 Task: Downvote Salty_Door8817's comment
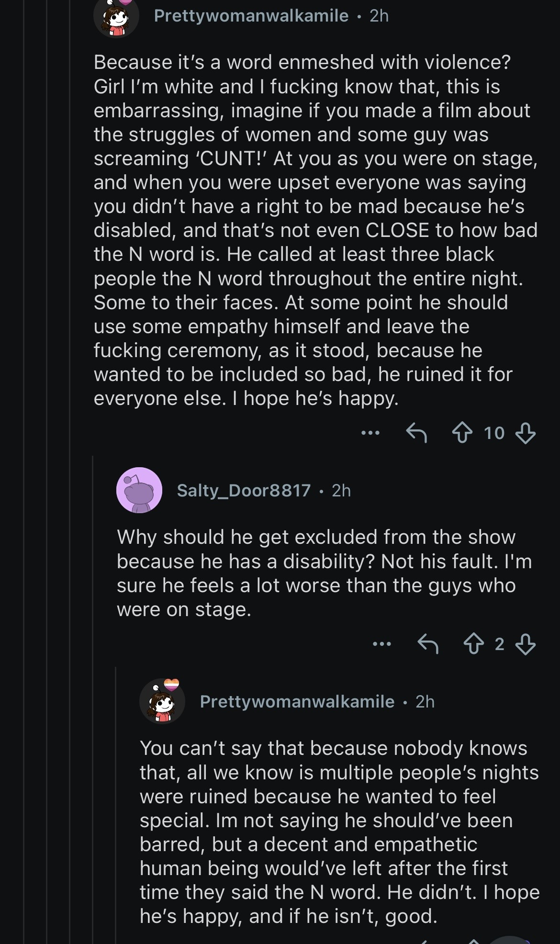pyautogui.click(x=525, y=644)
